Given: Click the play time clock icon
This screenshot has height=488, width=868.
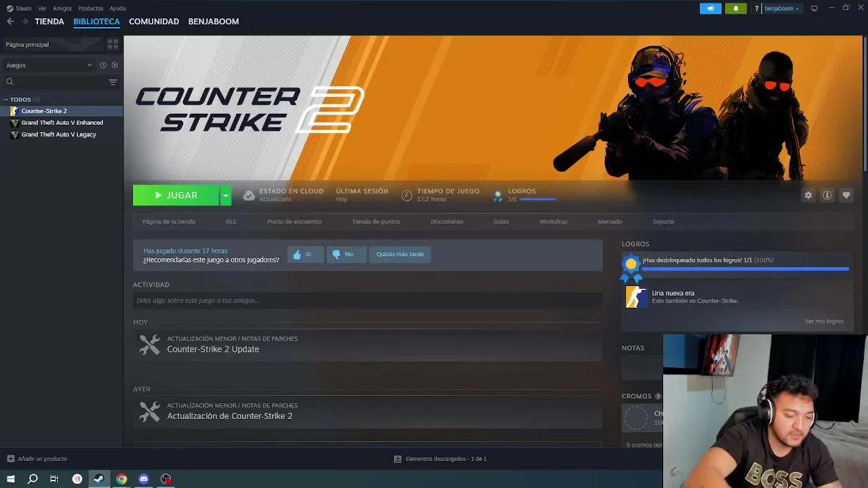Looking at the screenshot, I should pos(407,195).
